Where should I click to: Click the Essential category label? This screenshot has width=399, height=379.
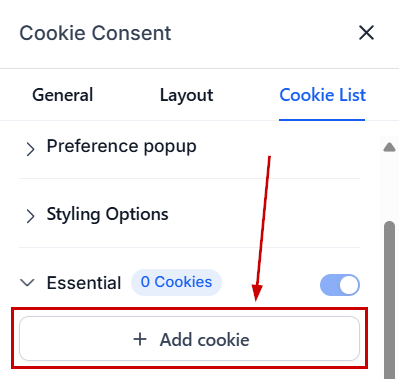tap(84, 283)
